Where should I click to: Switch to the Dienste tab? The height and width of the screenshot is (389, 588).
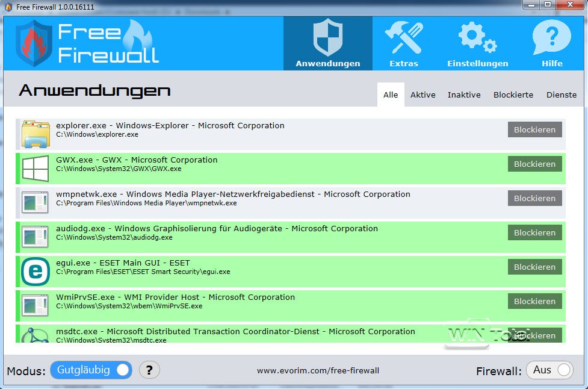562,95
